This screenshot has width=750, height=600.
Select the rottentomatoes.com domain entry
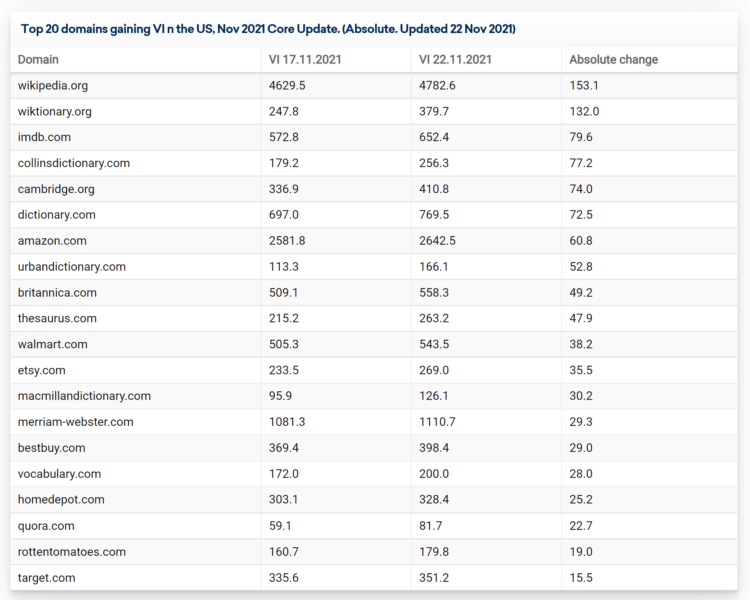[x=72, y=552]
